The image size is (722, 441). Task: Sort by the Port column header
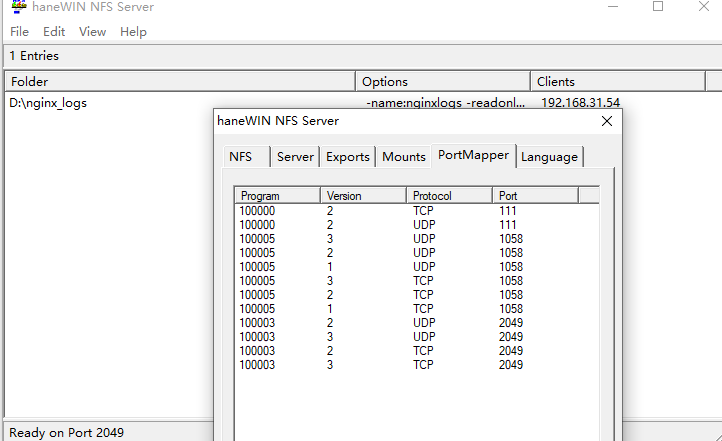[536, 196]
